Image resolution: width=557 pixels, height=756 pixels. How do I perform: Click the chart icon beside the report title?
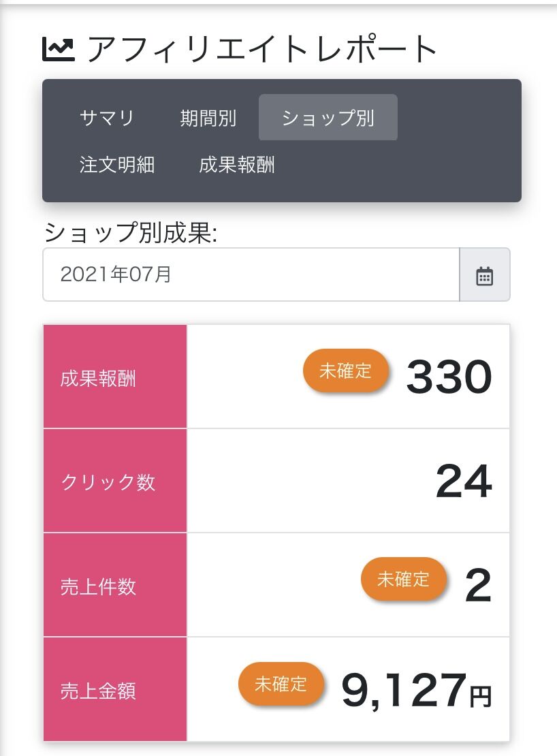[x=59, y=49]
